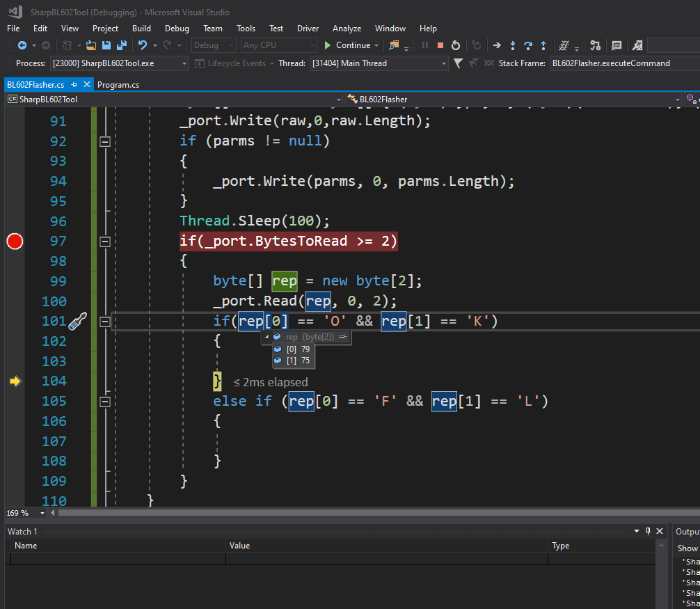Click the Step Over icon
The width and height of the screenshot is (700, 609).
click(528, 45)
